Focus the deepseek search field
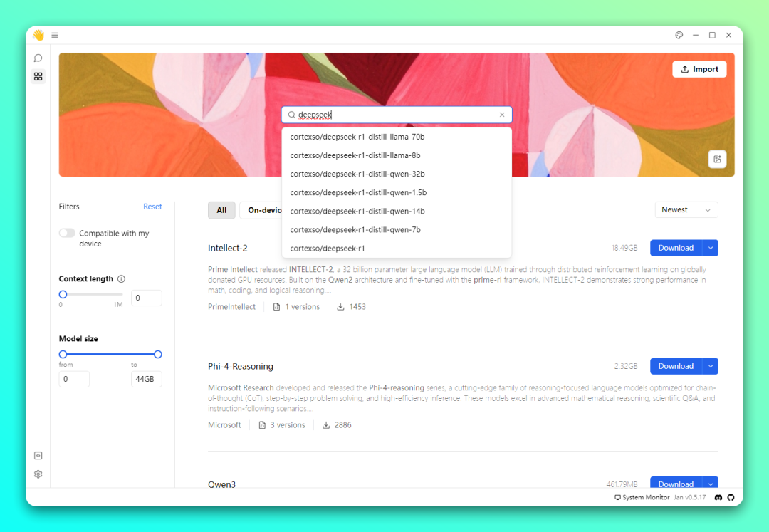Screen dimensions: 769x532 (x=397, y=115)
